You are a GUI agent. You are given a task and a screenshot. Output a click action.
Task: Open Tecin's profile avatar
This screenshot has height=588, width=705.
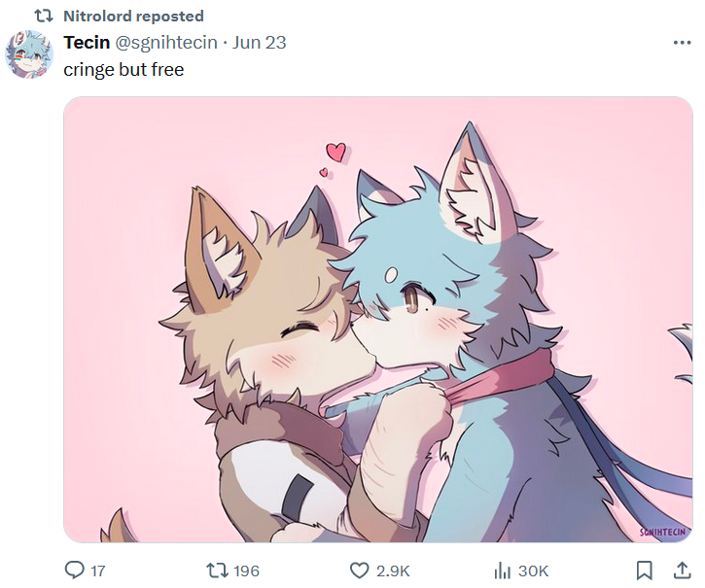pos(29,54)
